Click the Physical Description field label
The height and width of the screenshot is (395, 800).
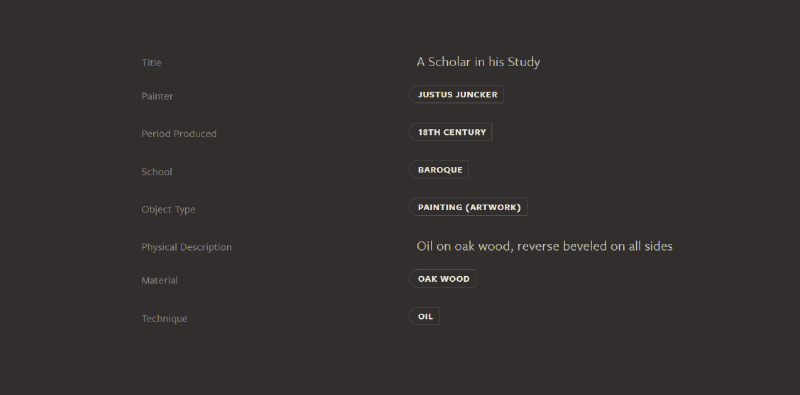tap(186, 247)
